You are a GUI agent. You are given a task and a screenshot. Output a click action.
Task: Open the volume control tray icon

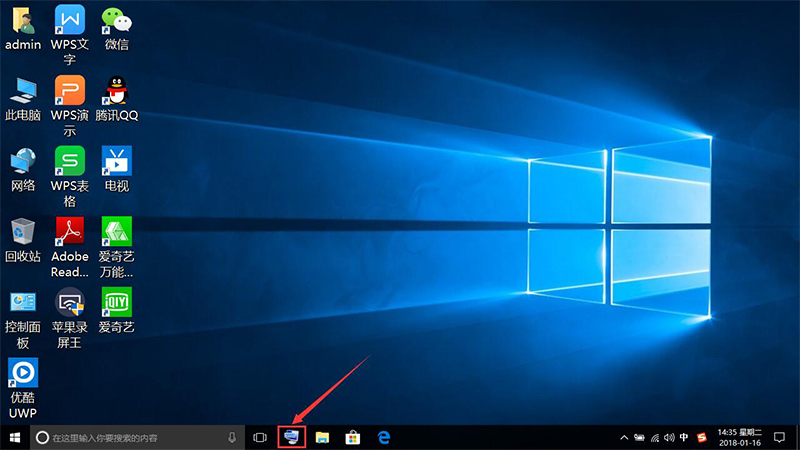[x=669, y=438]
